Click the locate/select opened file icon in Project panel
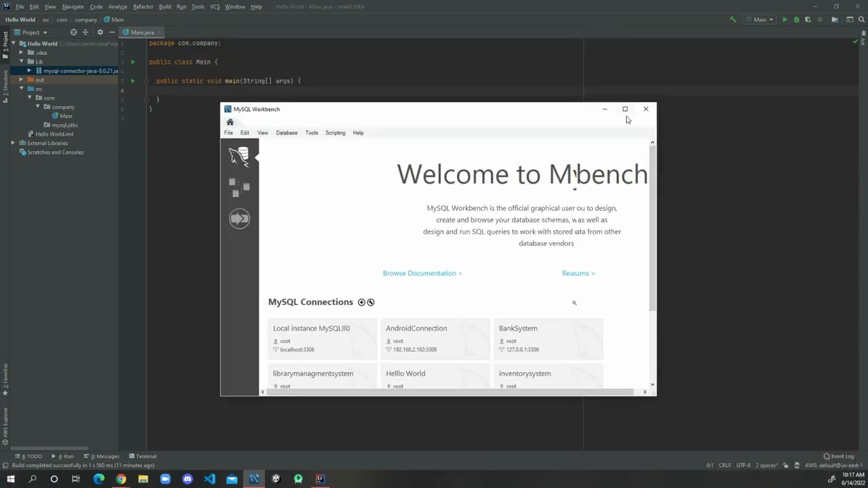868x488 pixels. click(73, 32)
